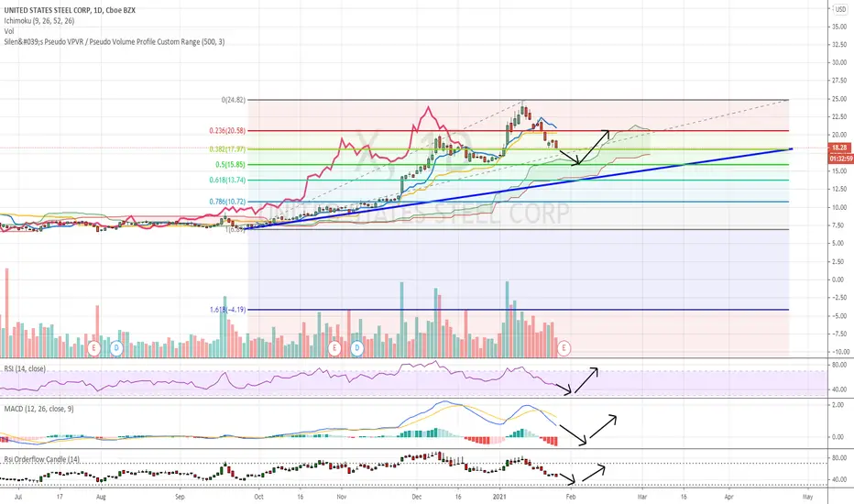Click the 01:32:59 bar countdown label
Viewport: 854px width, 504px height.
(x=840, y=159)
